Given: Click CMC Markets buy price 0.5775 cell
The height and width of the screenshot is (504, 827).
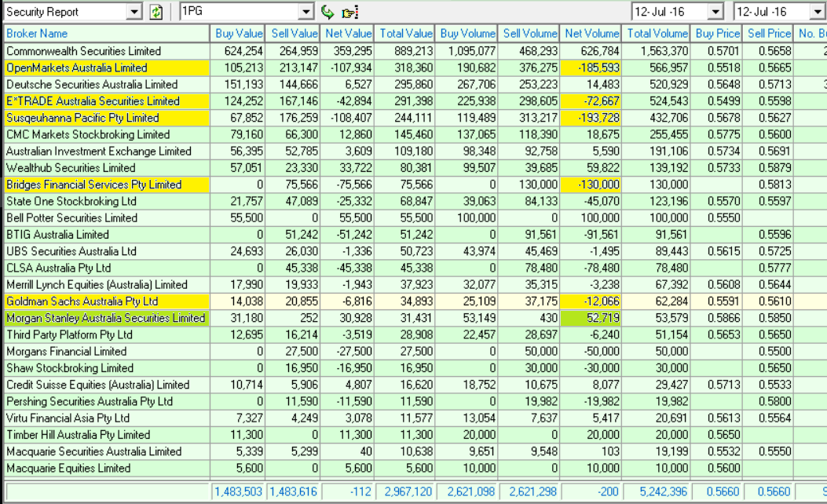Looking at the screenshot, I should click(x=716, y=134).
